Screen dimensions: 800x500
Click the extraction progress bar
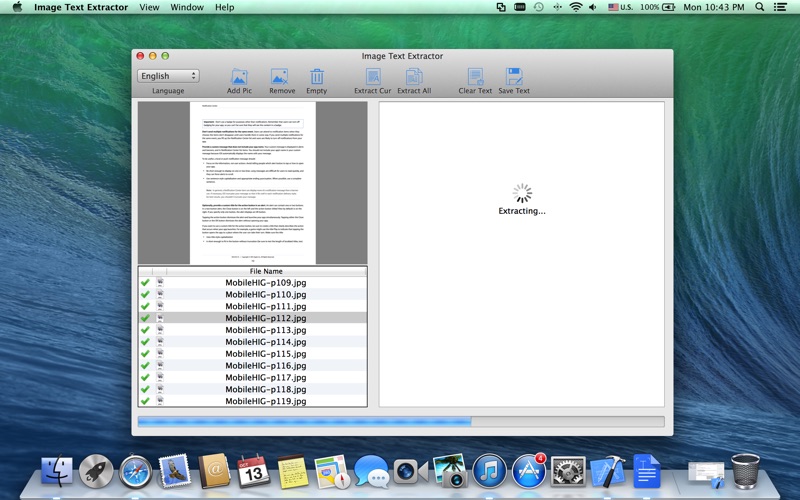401,421
